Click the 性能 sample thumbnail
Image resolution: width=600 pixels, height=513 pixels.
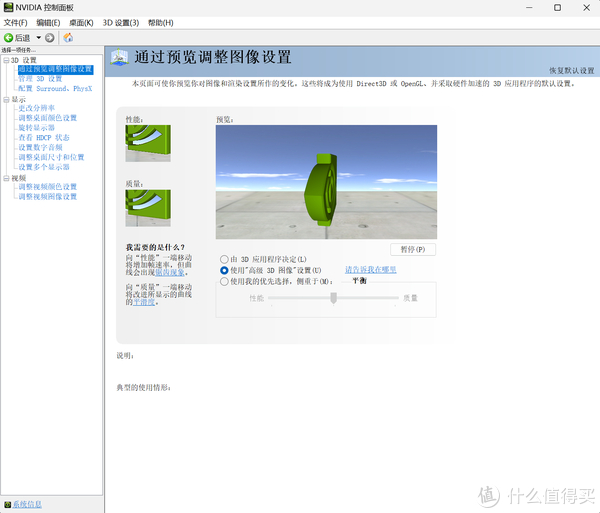click(148, 143)
